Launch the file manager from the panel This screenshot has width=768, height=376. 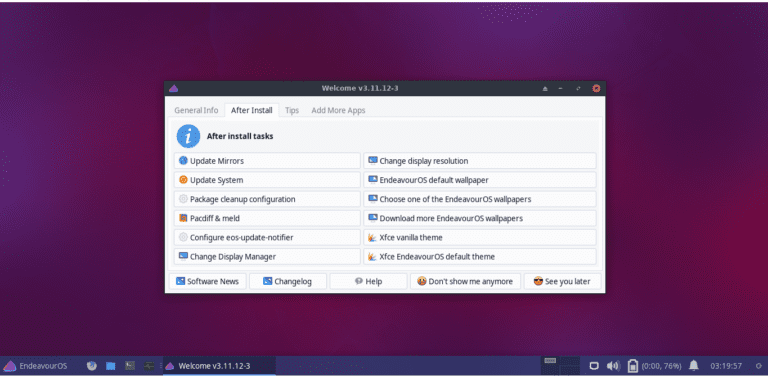tap(111, 366)
